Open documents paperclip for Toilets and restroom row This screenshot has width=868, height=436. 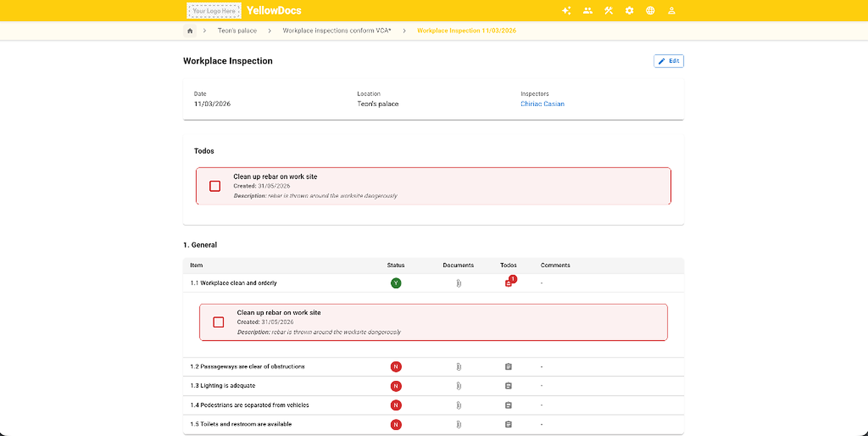[459, 425]
